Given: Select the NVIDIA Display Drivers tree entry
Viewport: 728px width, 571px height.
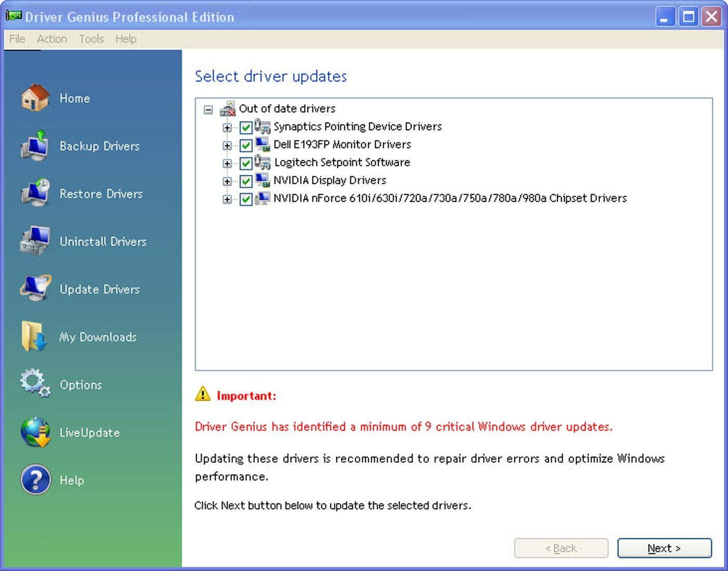Looking at the screenshot, I should click(330, 180).
